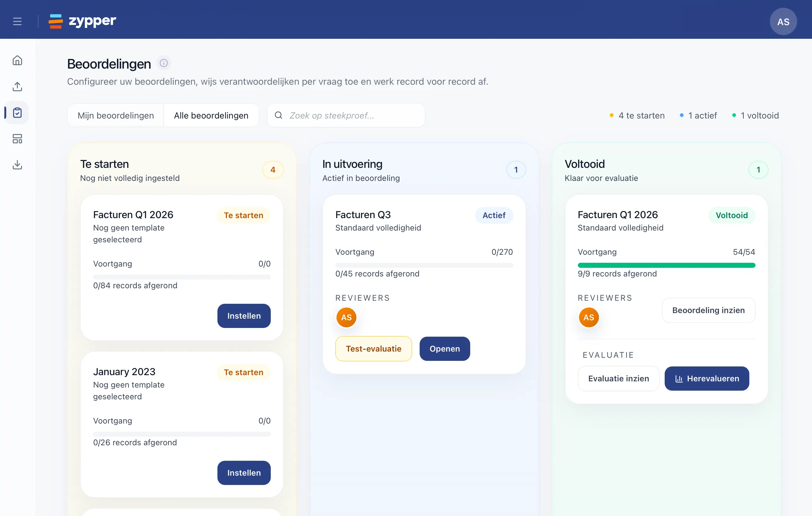Open the upload icon in sidebar

[17, 86]
